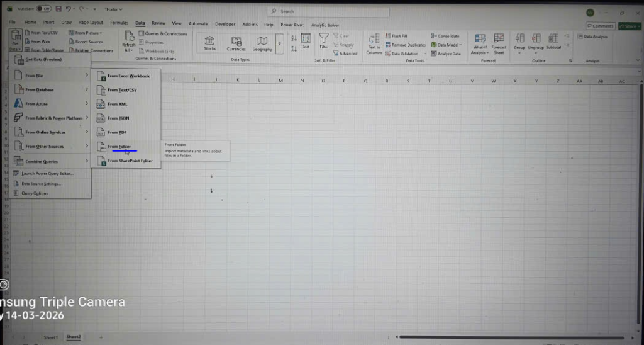Click the Save icon in title bar

pyautogui.click(x=58, y=9)
